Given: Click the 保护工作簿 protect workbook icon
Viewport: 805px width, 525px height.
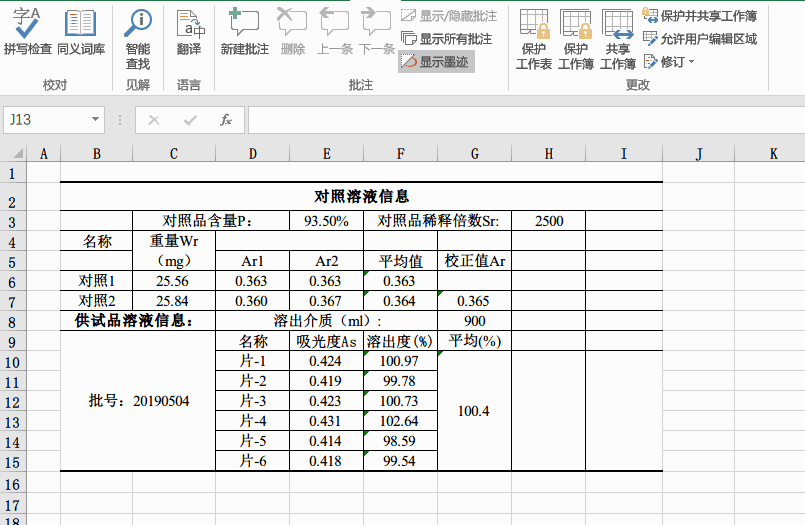Looking at the screenshot, I should [x=576, y=39].
